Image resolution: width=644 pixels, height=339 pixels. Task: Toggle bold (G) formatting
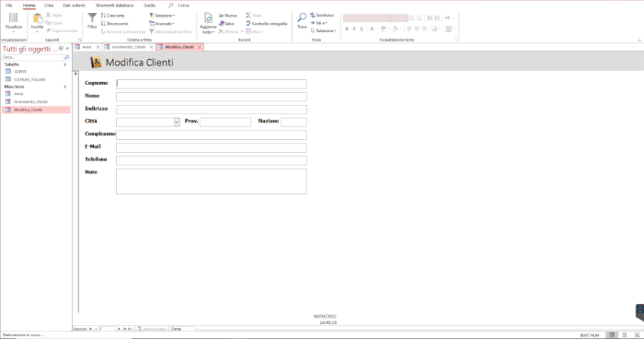click(x=347, y=29)
